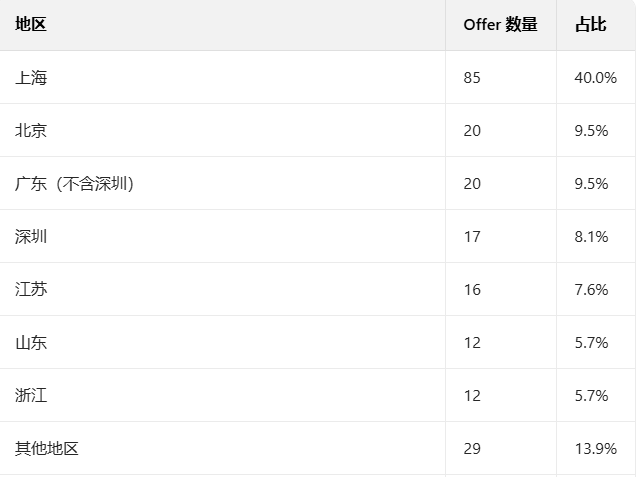Click the Offer 数量 column header
Screen dimensions: 636x477
[x=500, y=25]
